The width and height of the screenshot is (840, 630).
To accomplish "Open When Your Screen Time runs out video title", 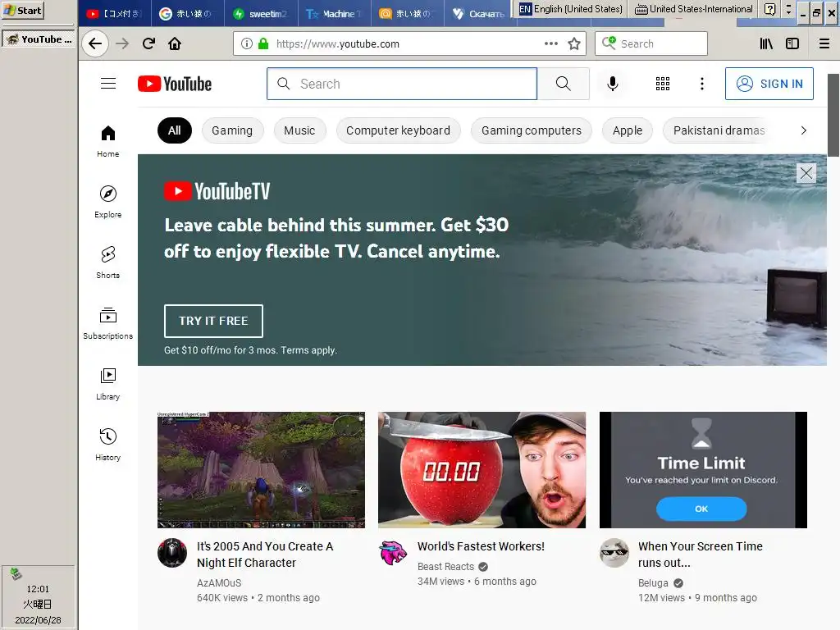I will tap(701, 555).
